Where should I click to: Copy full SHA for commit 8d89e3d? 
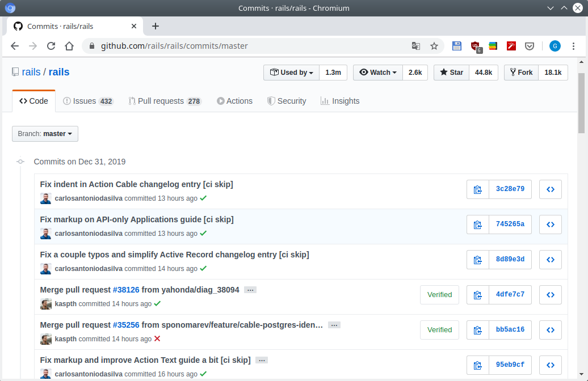pyautogui.click(x=478, y=260)
